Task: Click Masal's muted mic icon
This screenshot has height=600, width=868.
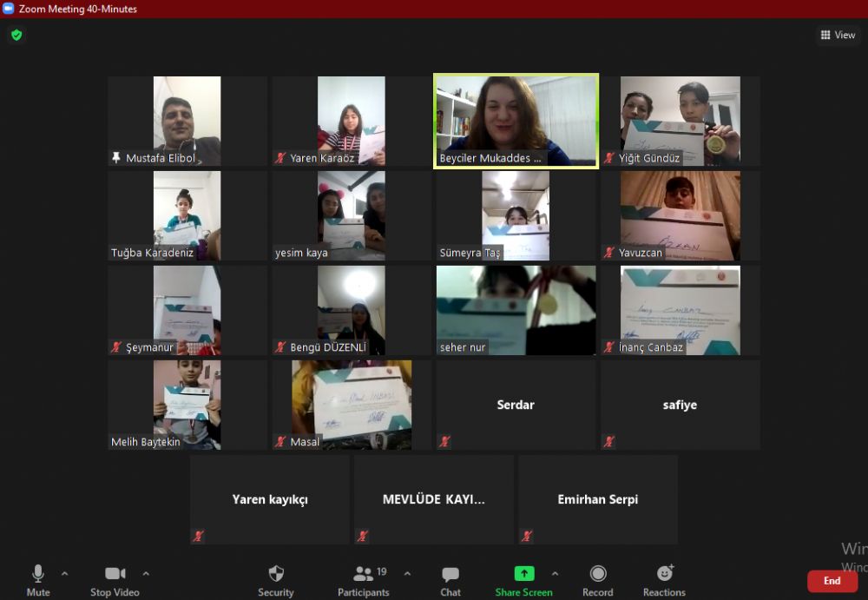Action: pos(280,442)
